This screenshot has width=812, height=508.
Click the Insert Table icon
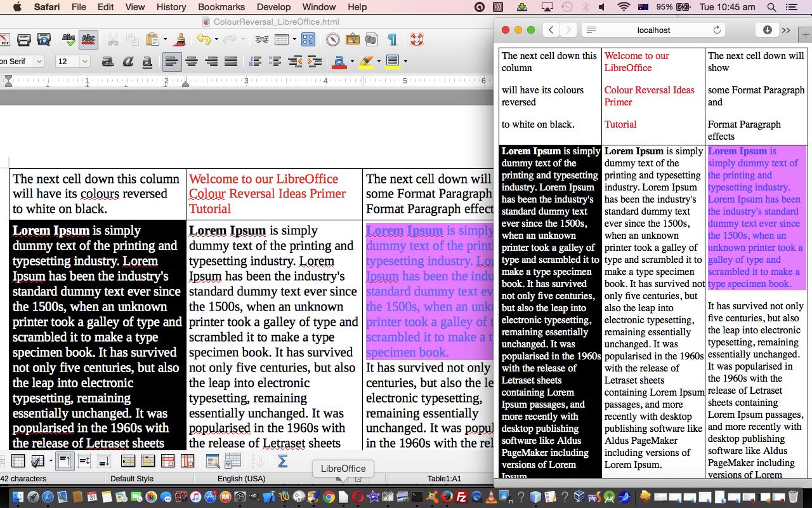click(281, 40)
